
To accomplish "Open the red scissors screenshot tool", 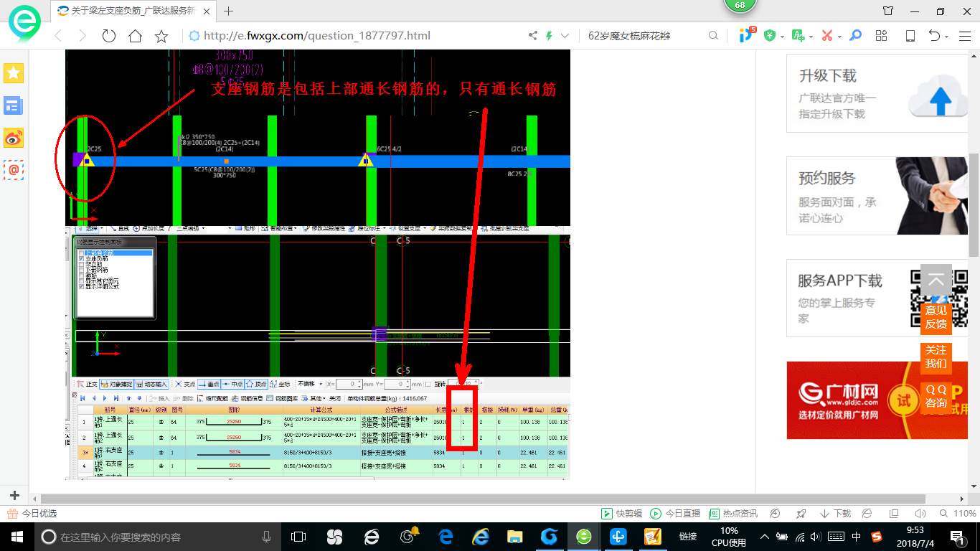I will tap(827, 36).
